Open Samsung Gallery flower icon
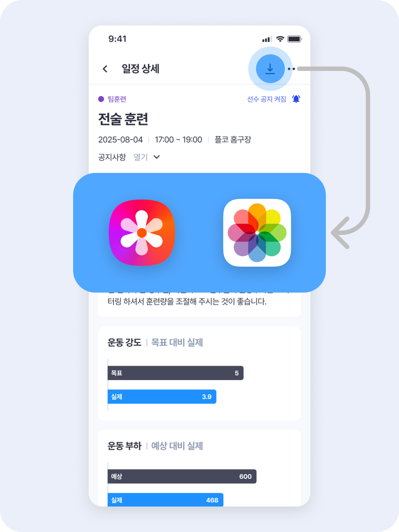 142,233
